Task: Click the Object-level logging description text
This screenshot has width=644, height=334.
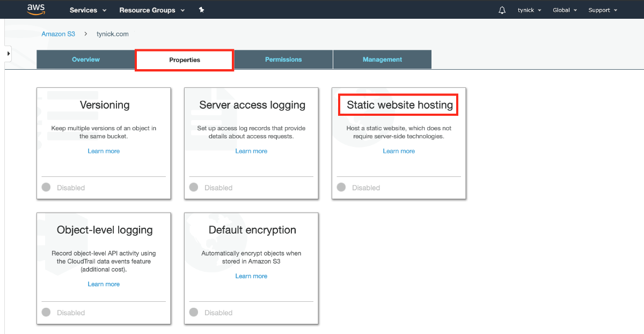Action: [104, 261]
